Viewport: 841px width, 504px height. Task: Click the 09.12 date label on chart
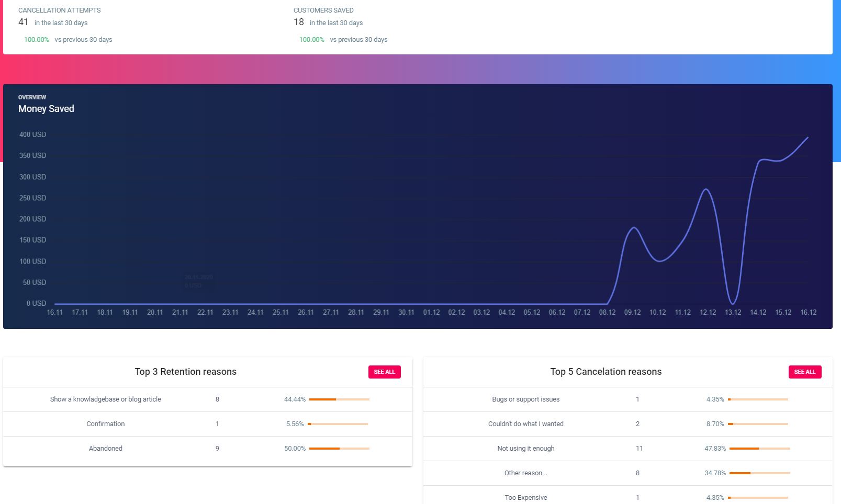pos(632,312)
